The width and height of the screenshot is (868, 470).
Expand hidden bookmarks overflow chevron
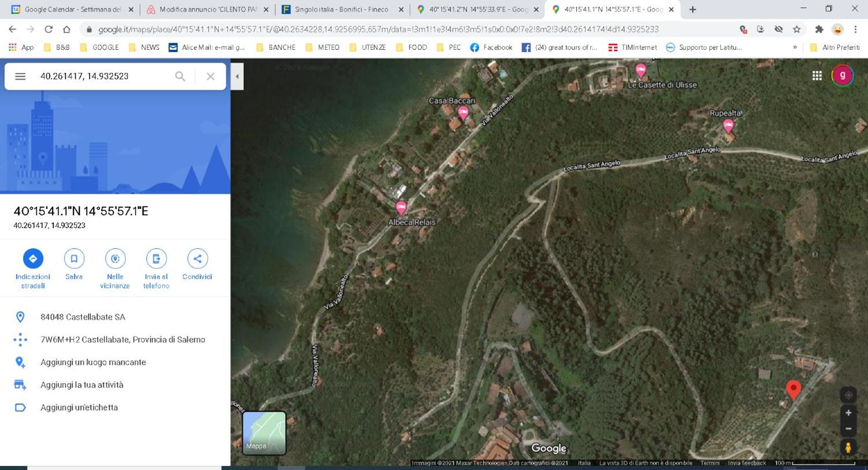tap(795, 47)
